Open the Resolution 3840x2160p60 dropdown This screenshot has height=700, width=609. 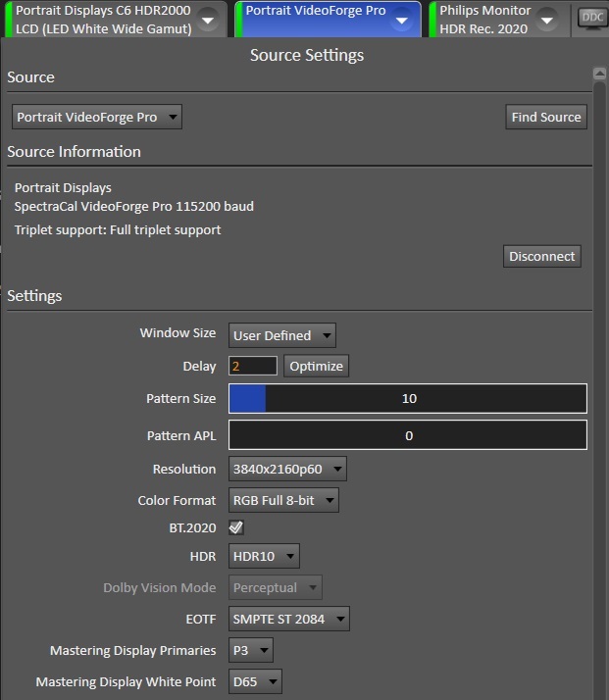click(x=287, y=469)
